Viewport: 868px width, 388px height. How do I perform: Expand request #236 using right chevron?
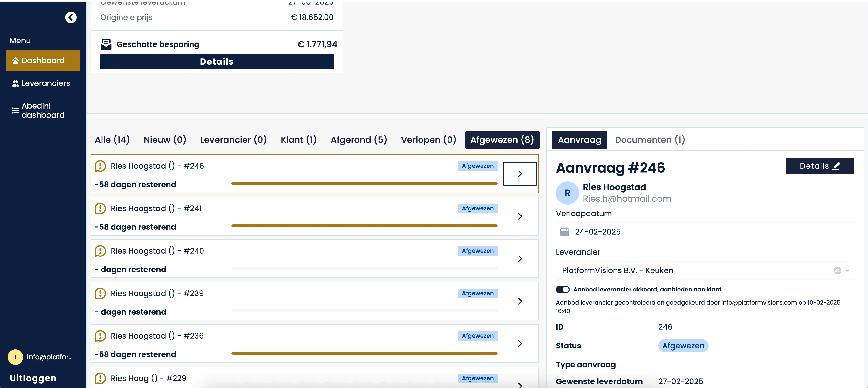520,344
